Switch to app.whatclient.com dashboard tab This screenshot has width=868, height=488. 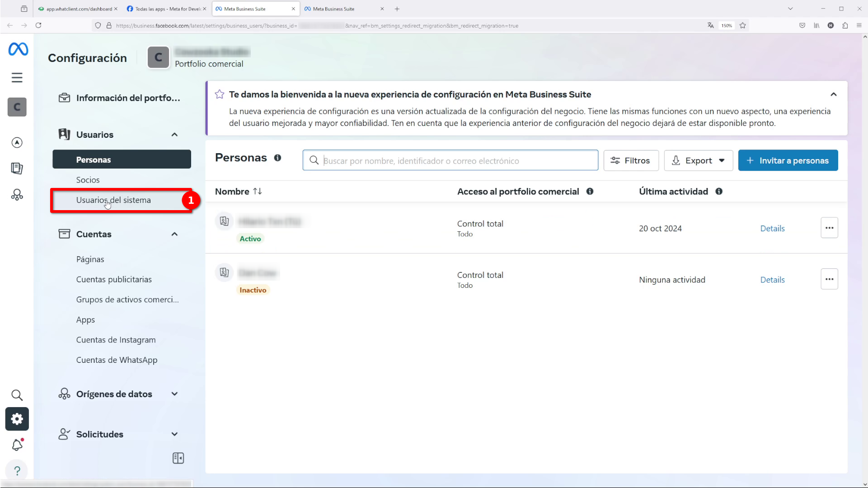click(77, 9)
